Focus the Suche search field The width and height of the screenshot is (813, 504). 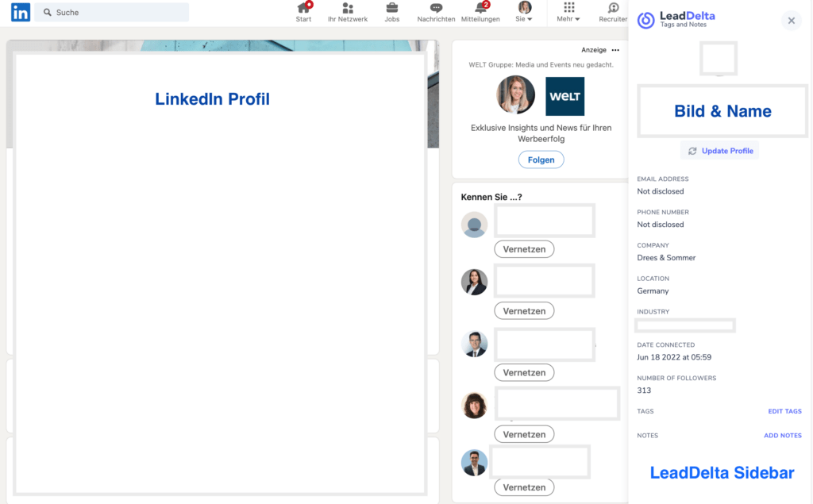(x=112, y=12)
